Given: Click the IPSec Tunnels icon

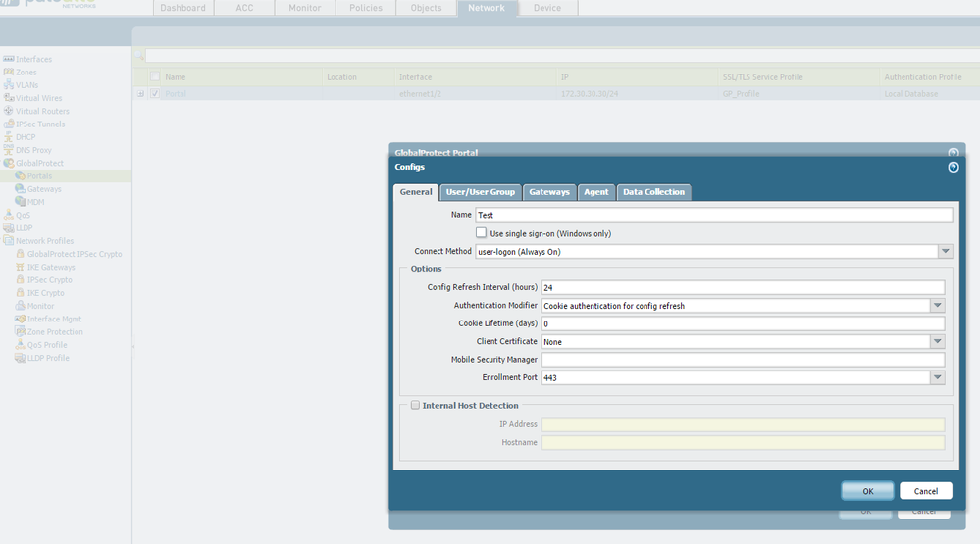Looking at the screenshot, I should pos(9,124).
